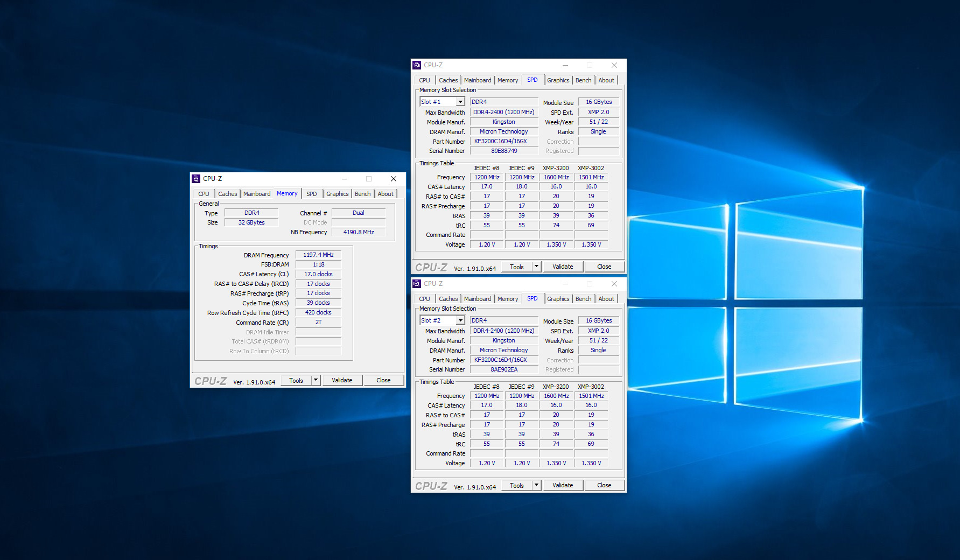The image size is (960, 560).
Task: Open the Slot #2 memory slot dropdown
Action: [x=460, y=320]
